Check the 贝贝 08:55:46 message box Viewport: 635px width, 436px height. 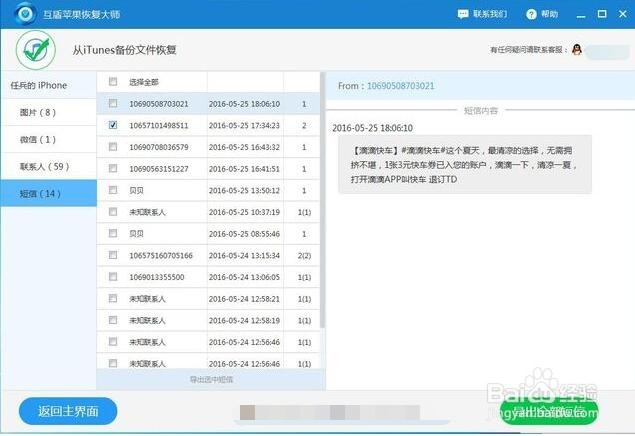113,233
